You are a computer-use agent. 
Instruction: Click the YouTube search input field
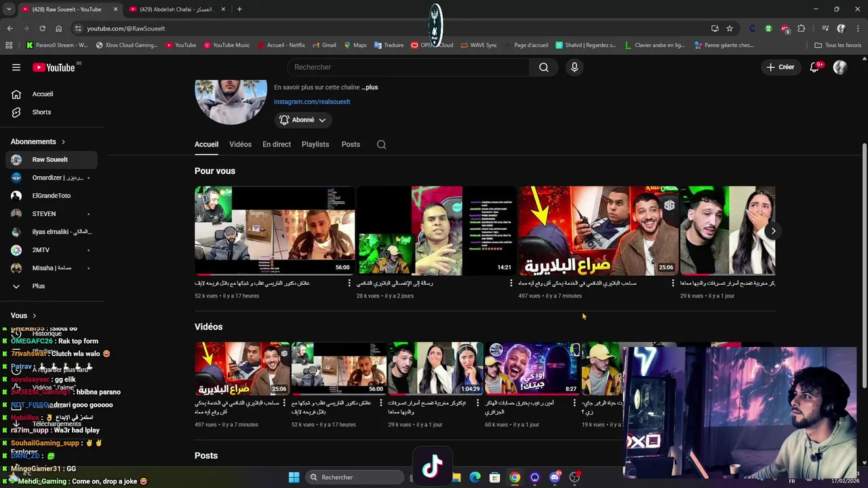tap(409, 67)
